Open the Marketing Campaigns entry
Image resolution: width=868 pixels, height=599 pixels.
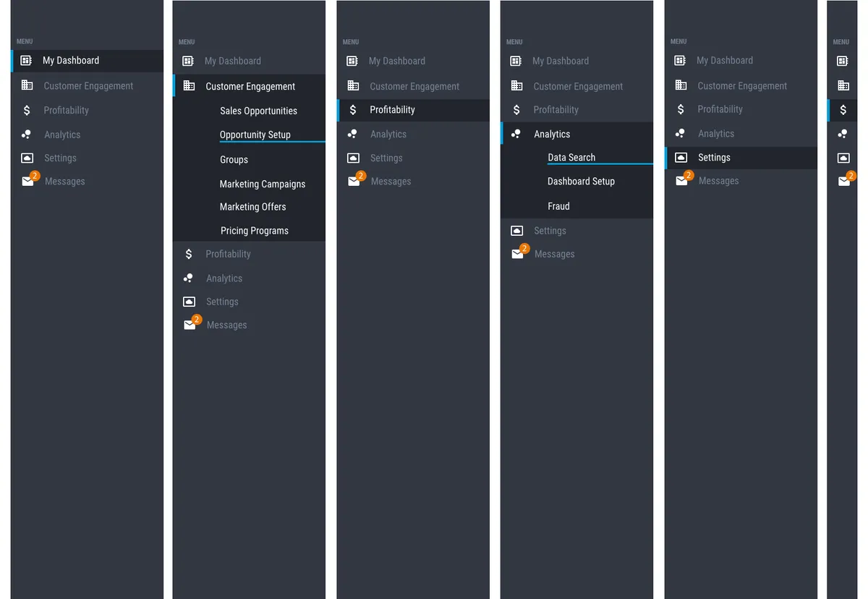coord(262,184)
